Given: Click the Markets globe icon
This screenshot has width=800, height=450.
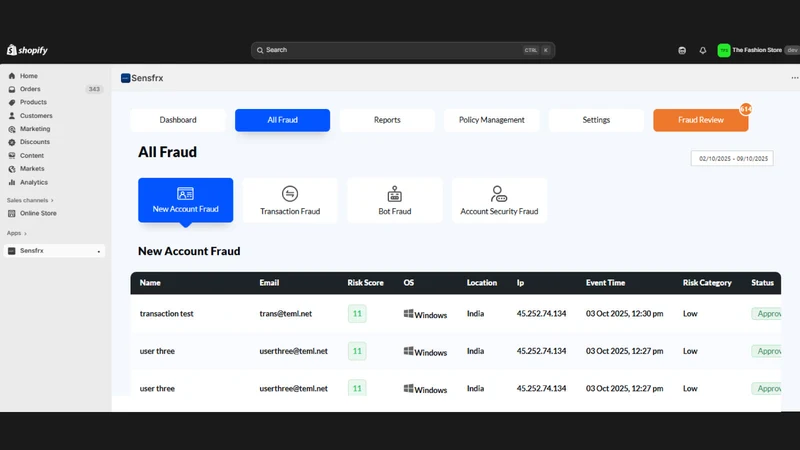Looking at the screenshot, I should coord(12,169).
